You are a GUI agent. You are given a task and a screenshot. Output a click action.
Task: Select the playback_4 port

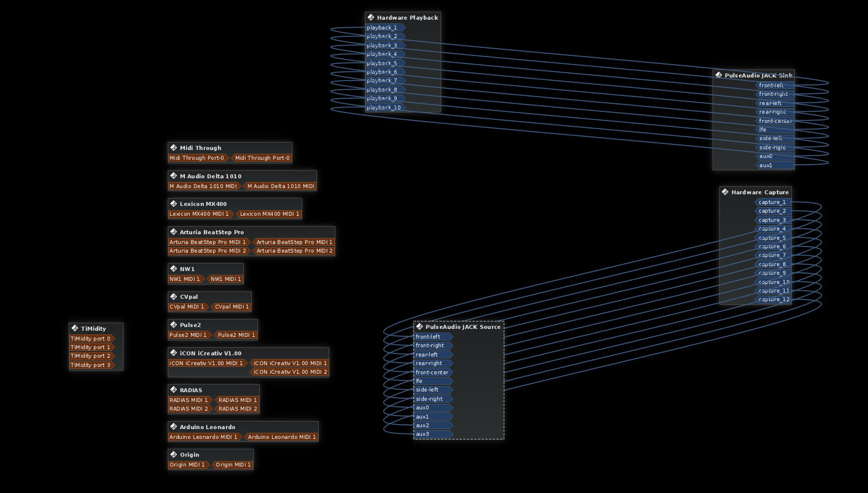click(x=385, y=54)
